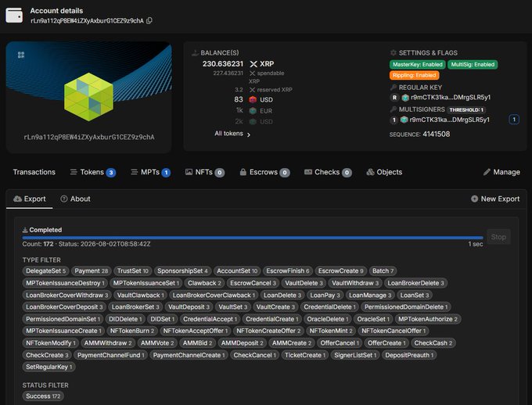The image size is (532, 405).
Task: Click the Manage pencil button
Action: coord(501,172)
